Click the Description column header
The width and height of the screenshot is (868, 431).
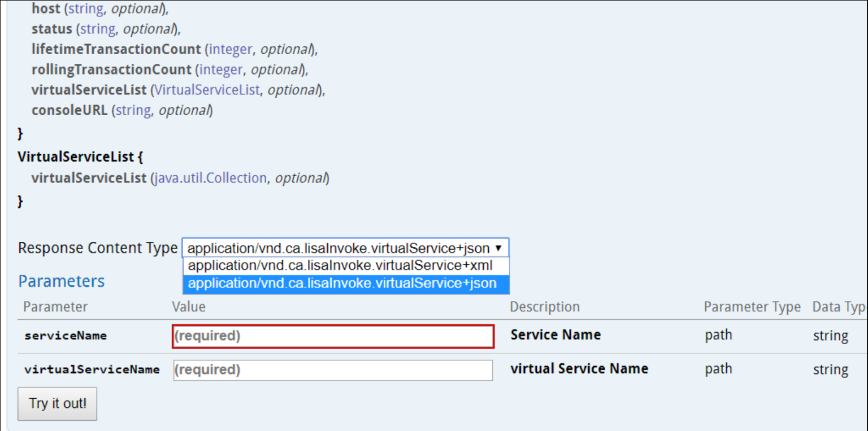(544, 307)
